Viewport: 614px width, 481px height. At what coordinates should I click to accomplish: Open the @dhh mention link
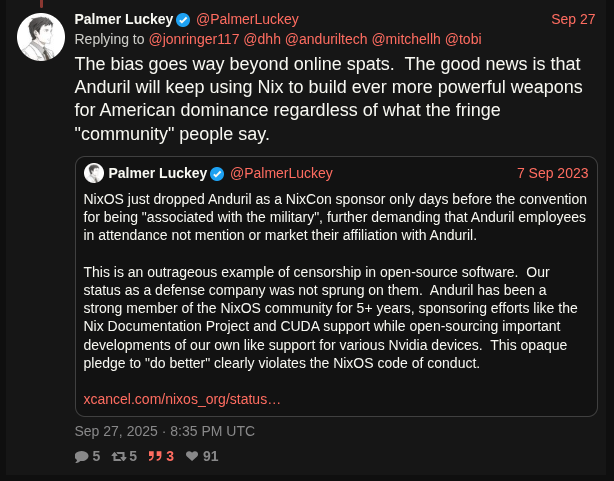pos(260,40)
